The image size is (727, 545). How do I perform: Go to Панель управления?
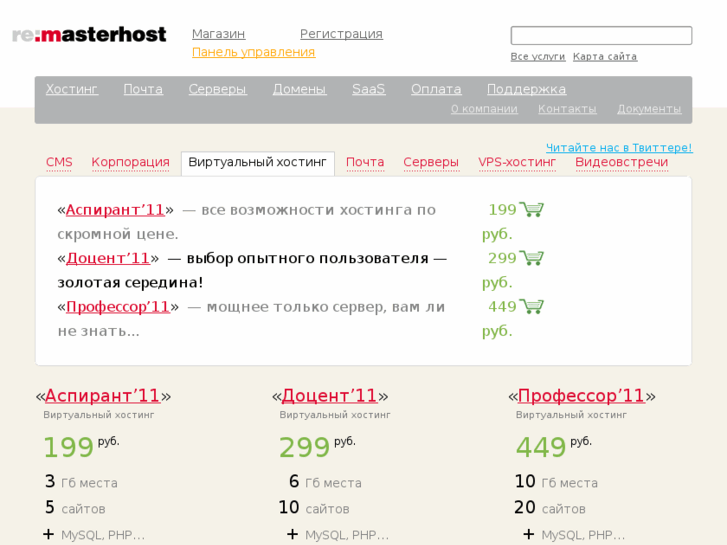click(254, 52)
